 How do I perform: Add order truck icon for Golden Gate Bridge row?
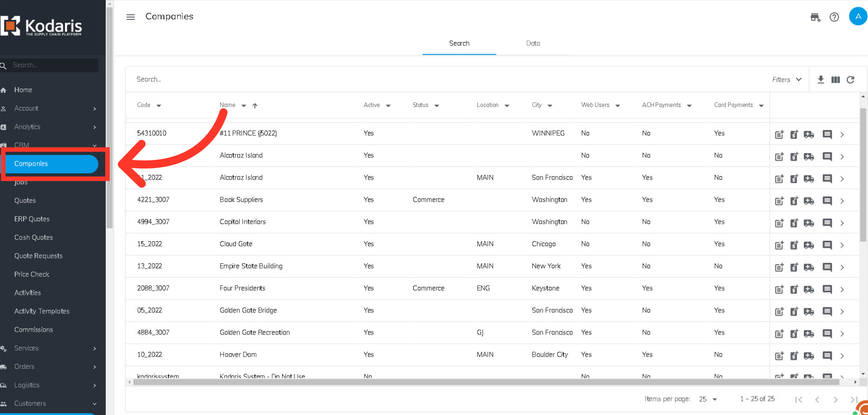point(809,311)
